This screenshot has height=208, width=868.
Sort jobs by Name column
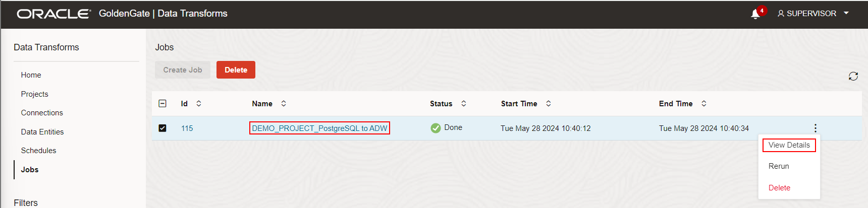284,103
